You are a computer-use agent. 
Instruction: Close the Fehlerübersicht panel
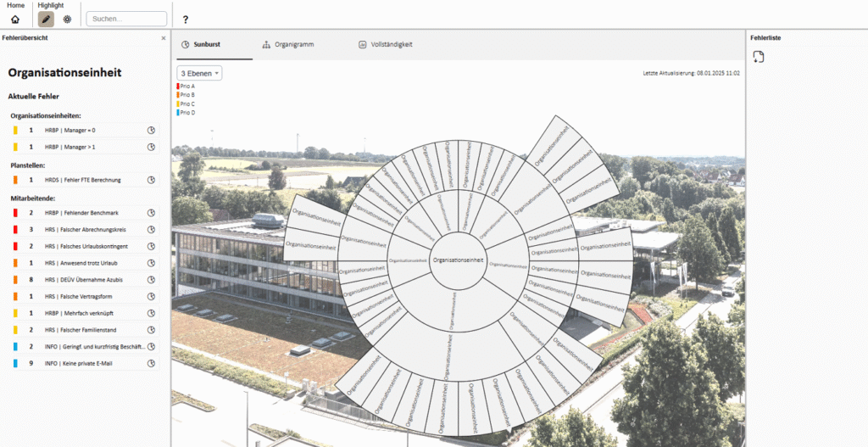(164, 38)
